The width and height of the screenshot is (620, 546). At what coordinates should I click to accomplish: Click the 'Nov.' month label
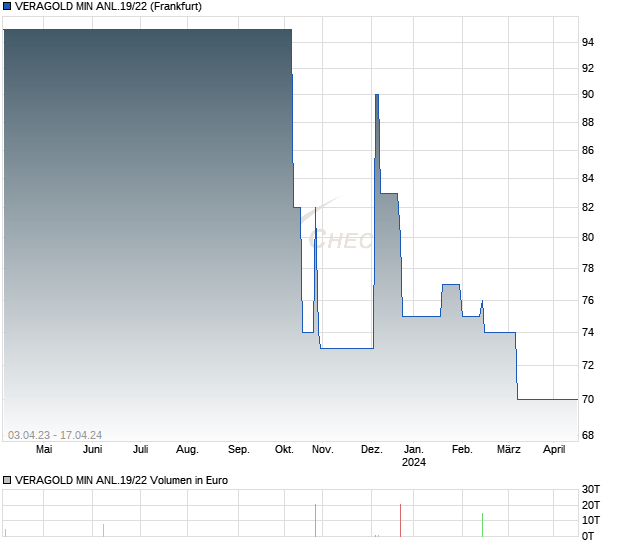(x=323, y=449)
